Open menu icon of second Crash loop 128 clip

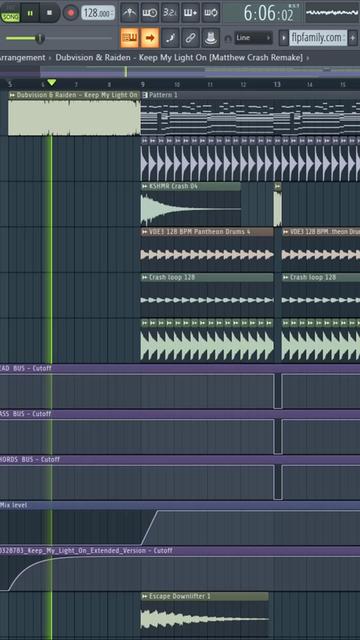click(286, 278)
